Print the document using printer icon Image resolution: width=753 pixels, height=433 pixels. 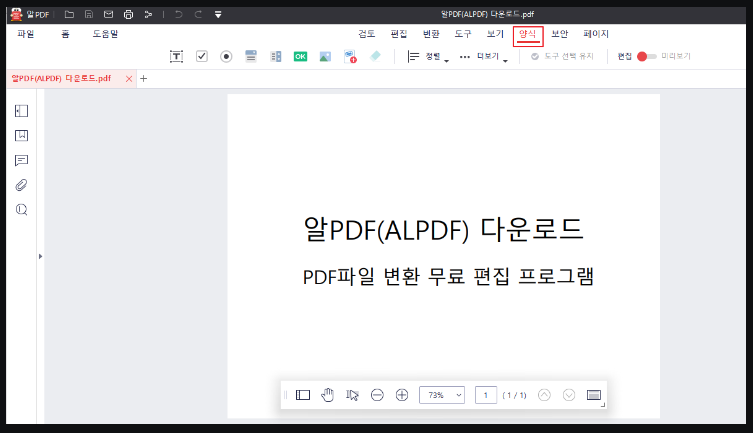128,14
